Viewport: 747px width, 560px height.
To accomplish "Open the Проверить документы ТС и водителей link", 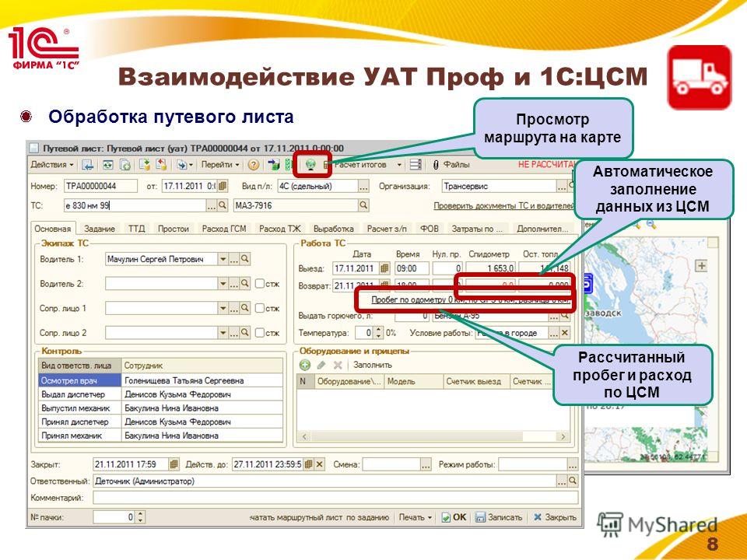I will coord(503,205).
